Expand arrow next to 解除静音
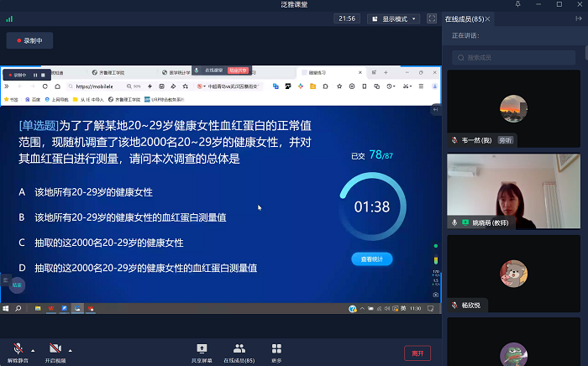Screen dimensions: 588x366 (33, 351)
